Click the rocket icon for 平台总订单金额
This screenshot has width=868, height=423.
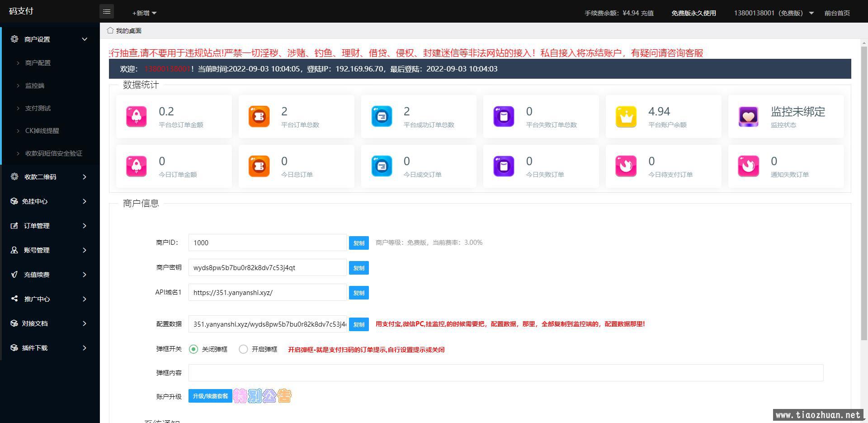tap(137, 116)
